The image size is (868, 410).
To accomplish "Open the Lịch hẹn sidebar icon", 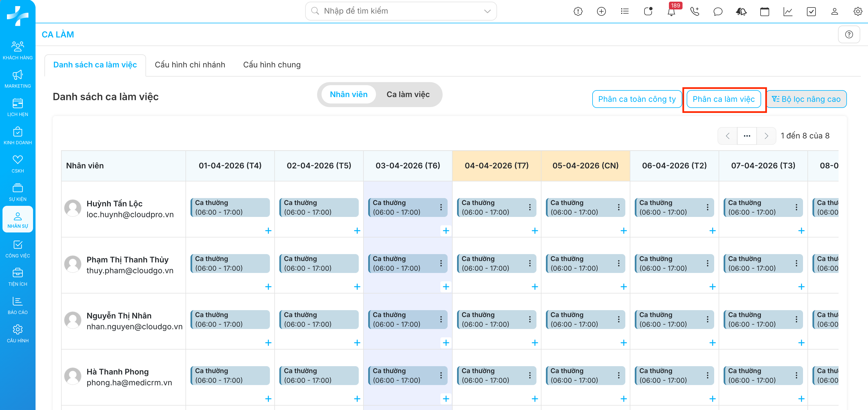I will [x=17, y=107].
